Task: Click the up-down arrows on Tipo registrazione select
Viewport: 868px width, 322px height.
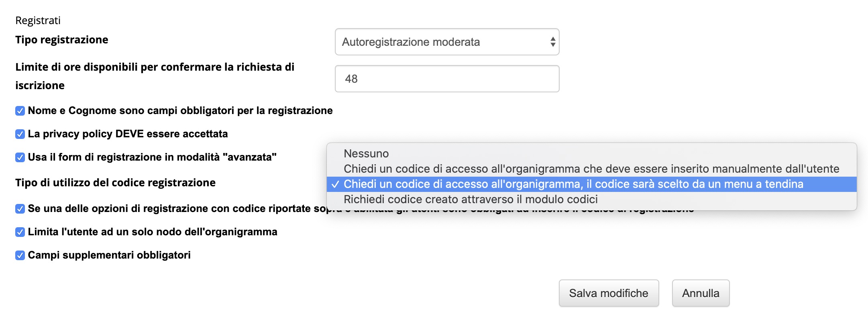Action: [x=552, y=42]
